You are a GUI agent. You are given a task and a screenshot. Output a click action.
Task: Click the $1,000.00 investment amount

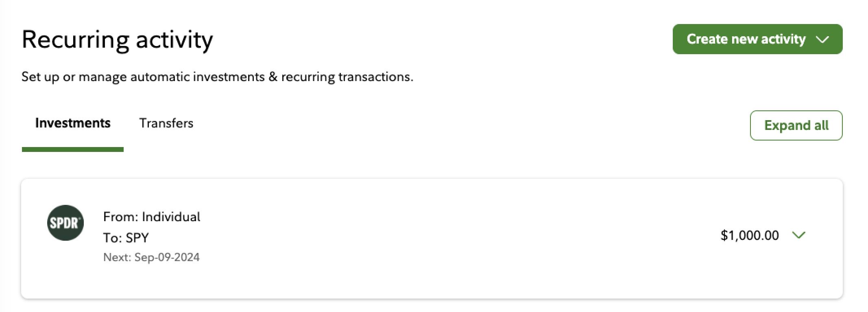tap(749, 235)
